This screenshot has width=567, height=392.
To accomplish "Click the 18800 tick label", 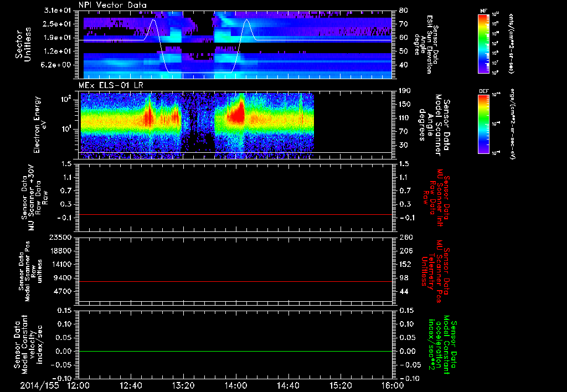I will tap(60, 251).
